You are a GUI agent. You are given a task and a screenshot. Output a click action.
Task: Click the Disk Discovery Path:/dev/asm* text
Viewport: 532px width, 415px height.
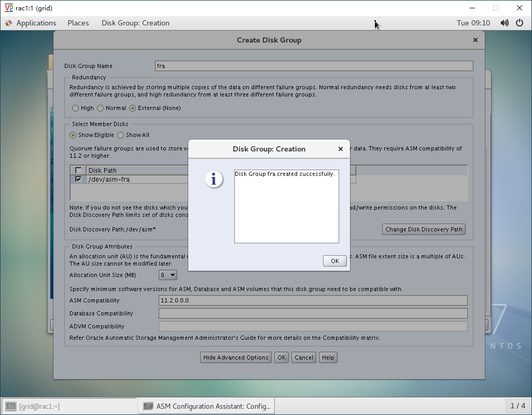click(x=113, y=229)
